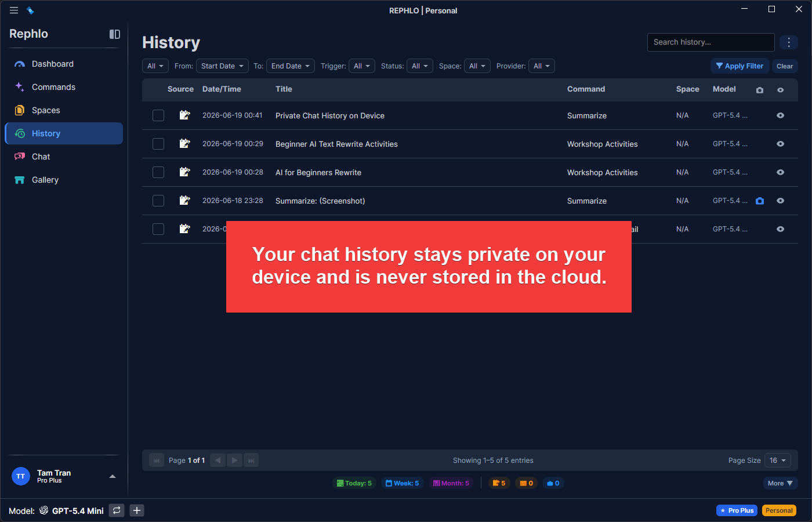Expand the Status filter dropdown

tap(420, 66)
